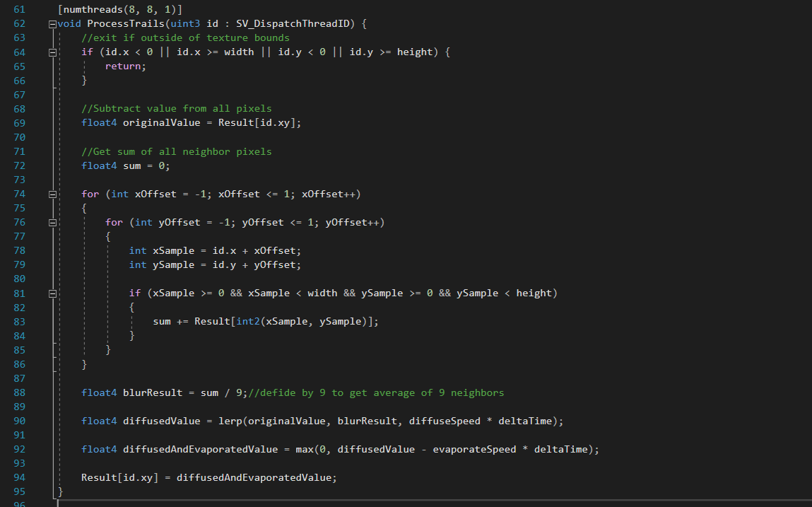Click line number 61 in the gutter
This screenshot has height=507, width=812.
[19, 10]
